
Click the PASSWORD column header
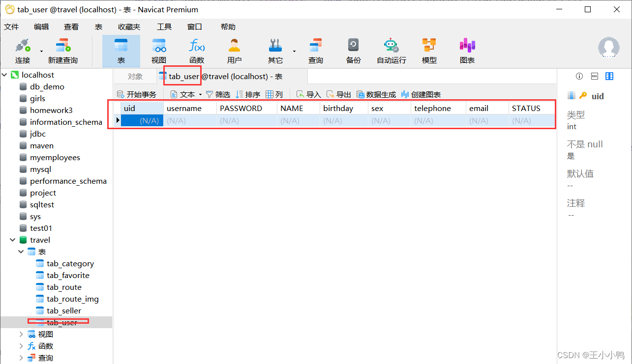click(x=247, y=108)
